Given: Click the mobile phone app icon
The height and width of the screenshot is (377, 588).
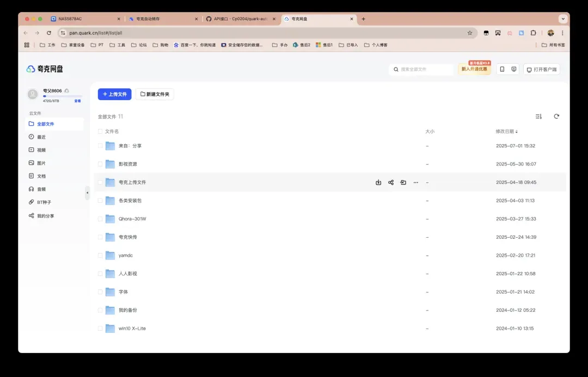Looking at the screenshot, I should 502,70.
